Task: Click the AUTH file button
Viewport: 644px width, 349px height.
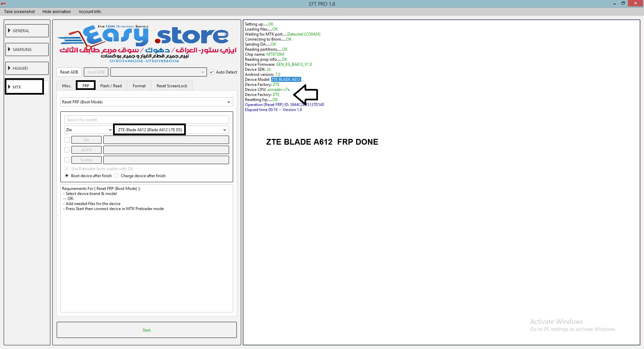Action: pos(87,150)
